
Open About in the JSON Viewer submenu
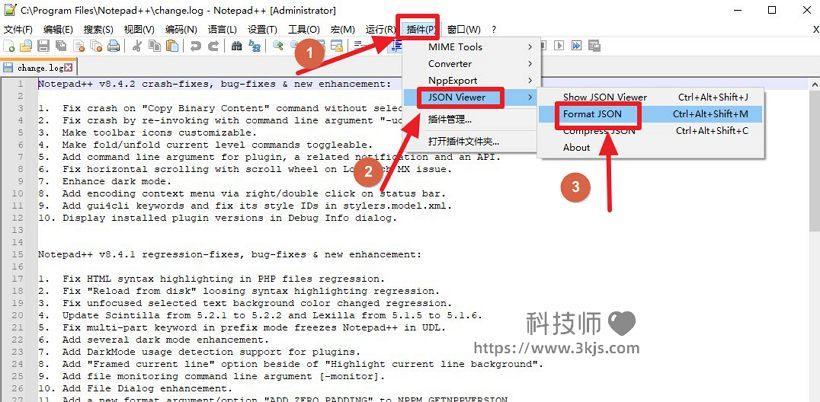652,147
